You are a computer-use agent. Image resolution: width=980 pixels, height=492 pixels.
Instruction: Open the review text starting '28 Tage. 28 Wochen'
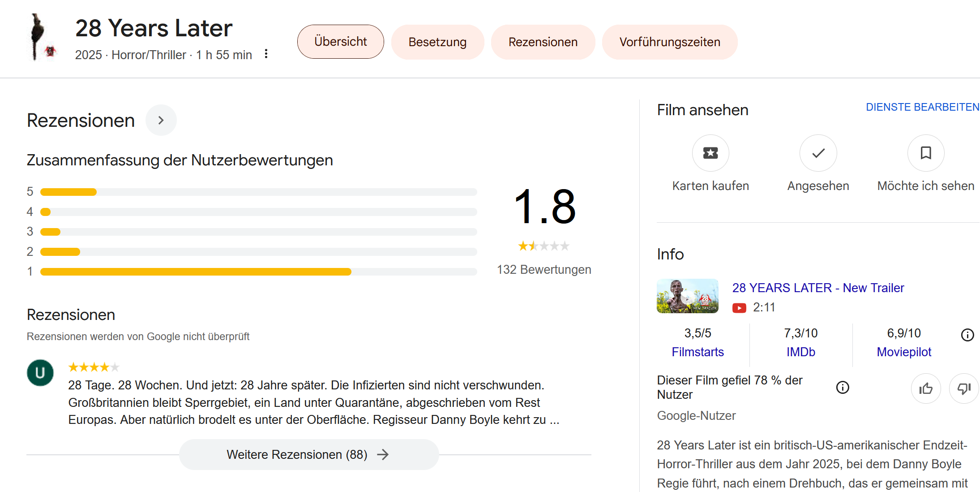[313, 402]
